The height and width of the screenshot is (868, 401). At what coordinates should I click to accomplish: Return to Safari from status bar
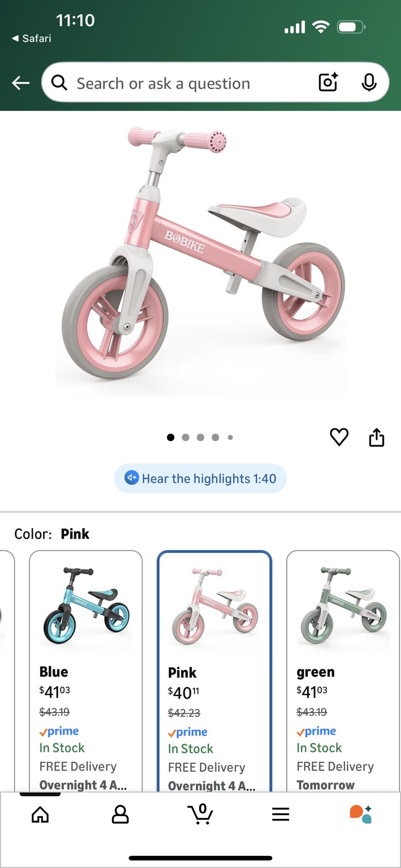pyautogui.click(x=31, y=38)
